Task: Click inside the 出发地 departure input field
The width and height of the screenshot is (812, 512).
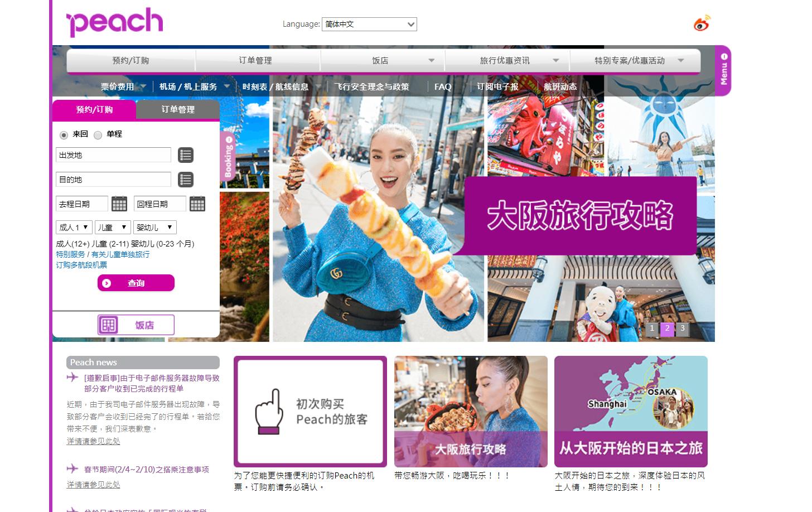Action: [x=112, y=155]
